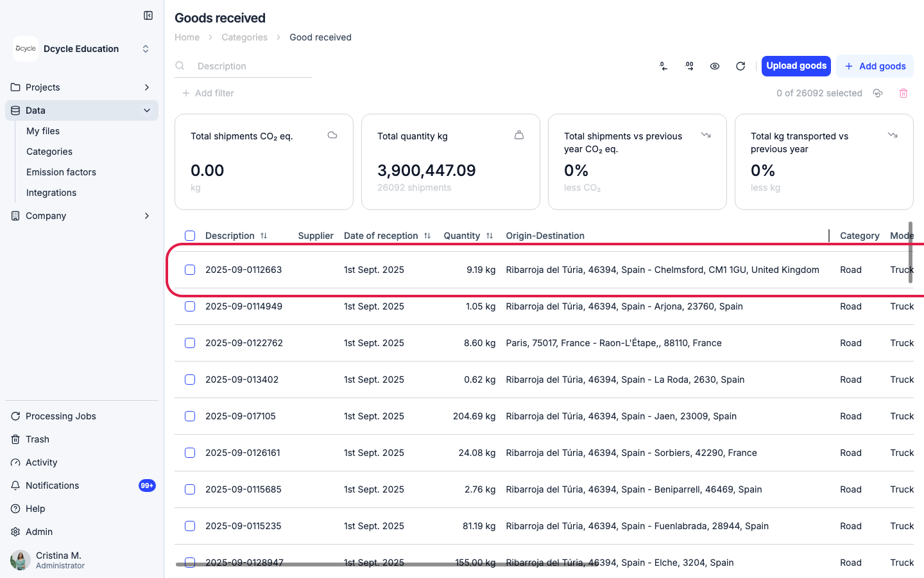This screenshot has width=924, height=578.
Task: Sort by Date of reception arrows
Action: pyautogui.click(x=427, y=236)
